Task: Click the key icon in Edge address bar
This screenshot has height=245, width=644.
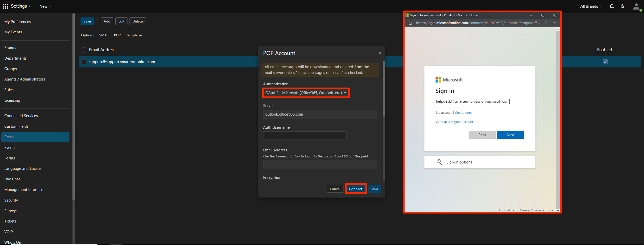Action: (545, 23)
